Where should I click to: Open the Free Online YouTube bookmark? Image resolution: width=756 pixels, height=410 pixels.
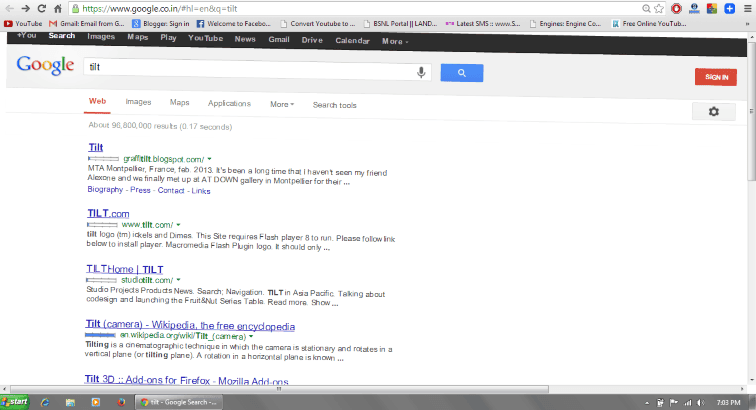[649, 23]
